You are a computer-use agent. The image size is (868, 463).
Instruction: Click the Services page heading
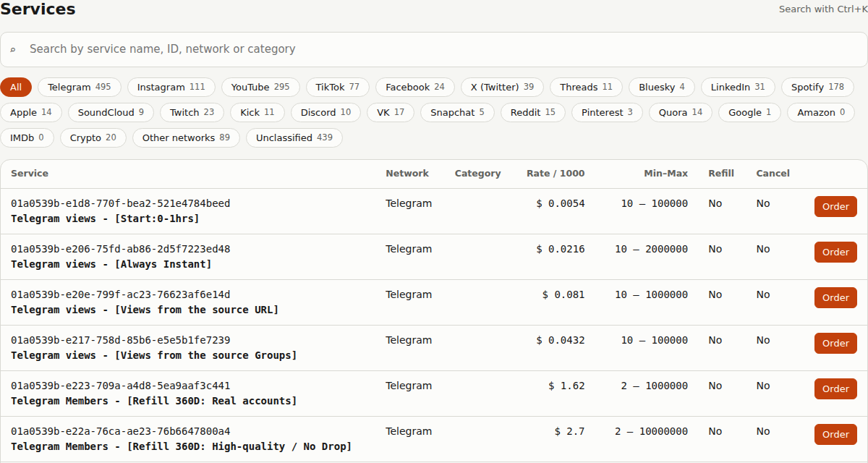[38, 9]
